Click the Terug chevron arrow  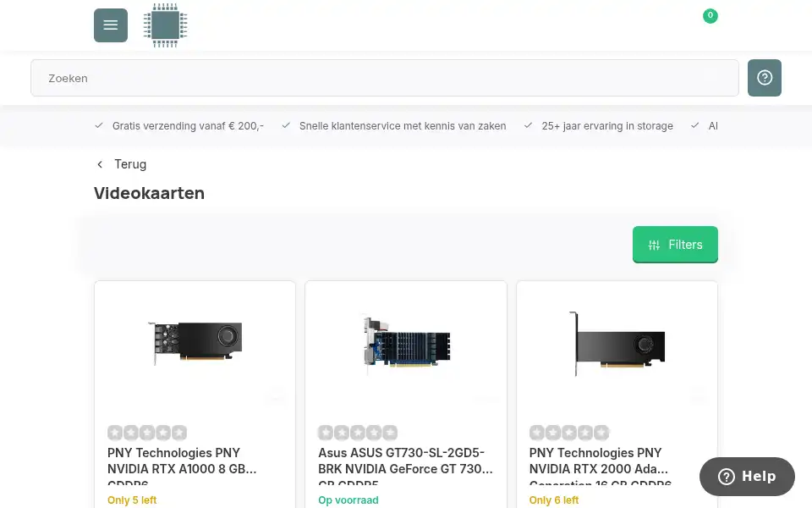click(100, 164)
